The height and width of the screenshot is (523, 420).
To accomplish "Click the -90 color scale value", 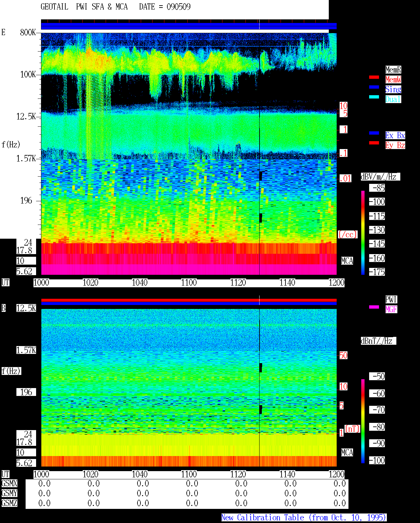I will (x=377, y=443).
